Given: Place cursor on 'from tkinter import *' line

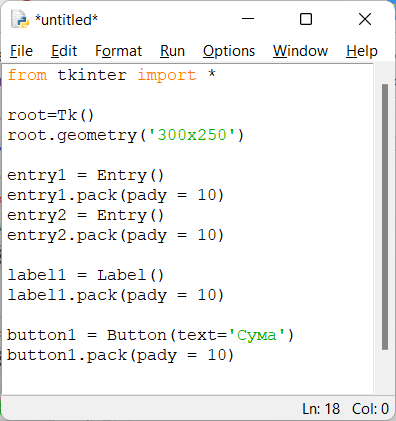Looking at the screenshot, I should point(112,75).
